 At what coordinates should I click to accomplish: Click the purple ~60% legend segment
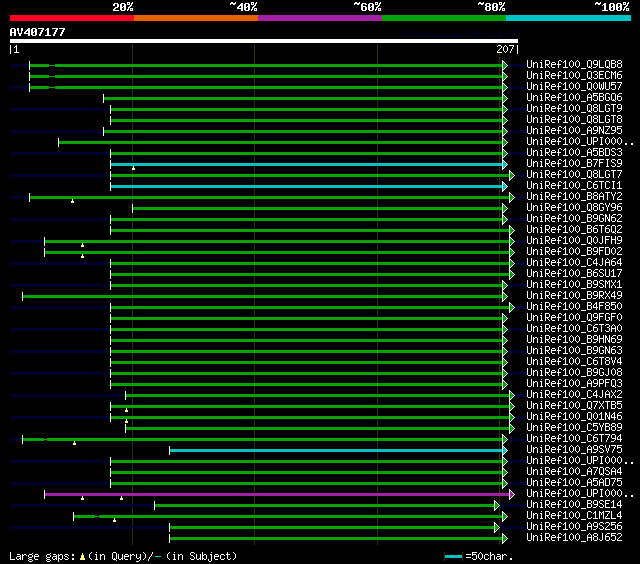tap(319, 18)
